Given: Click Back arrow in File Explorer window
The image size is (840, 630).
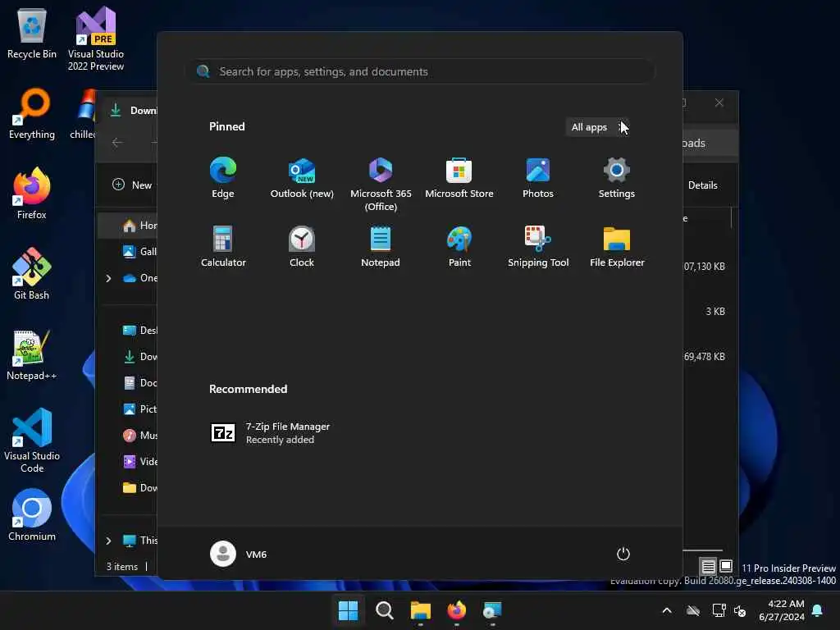Looking at the screenshot, I should (x=117, y=143).
